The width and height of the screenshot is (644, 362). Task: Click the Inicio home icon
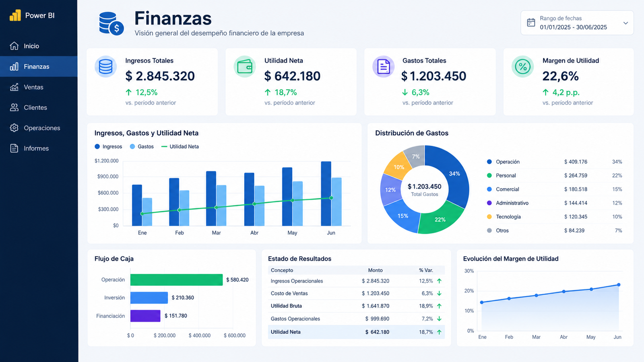point(14,46)
